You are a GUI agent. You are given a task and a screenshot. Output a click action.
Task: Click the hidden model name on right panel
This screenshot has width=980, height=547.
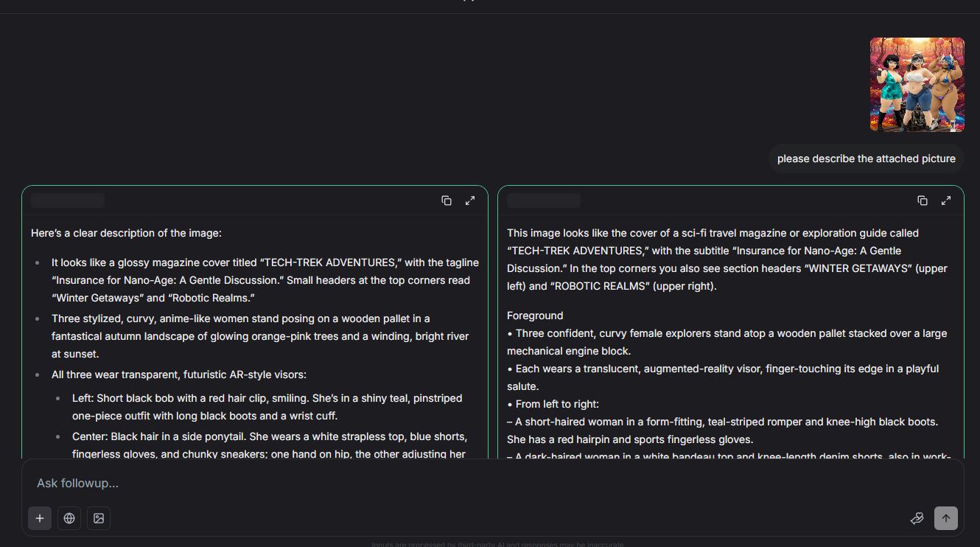coord(544,201)
